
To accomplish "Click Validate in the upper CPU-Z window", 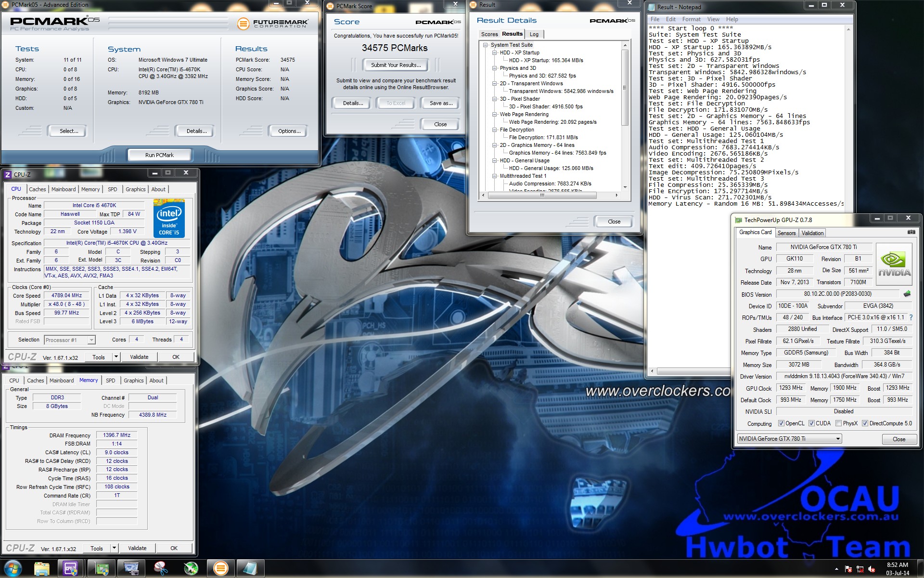I will [139, 357].
